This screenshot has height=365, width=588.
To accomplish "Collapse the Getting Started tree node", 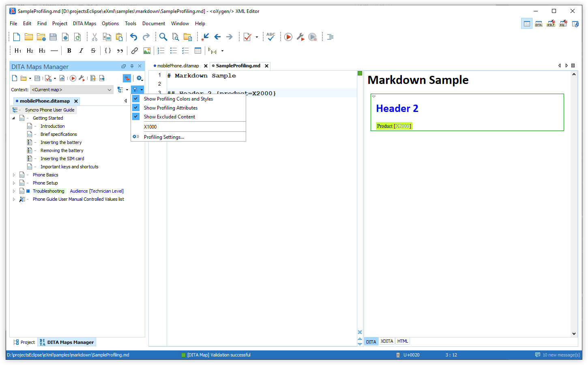I will (x=14, y=118).
